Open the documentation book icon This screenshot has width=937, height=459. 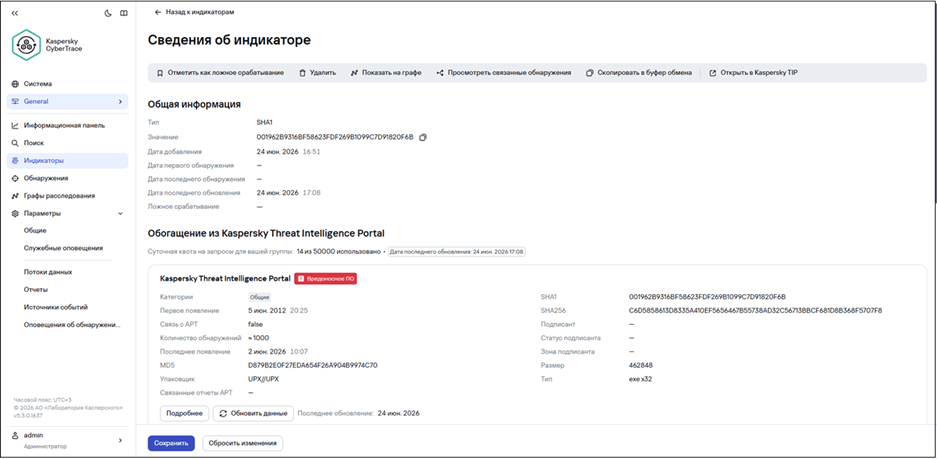[124, 13]
